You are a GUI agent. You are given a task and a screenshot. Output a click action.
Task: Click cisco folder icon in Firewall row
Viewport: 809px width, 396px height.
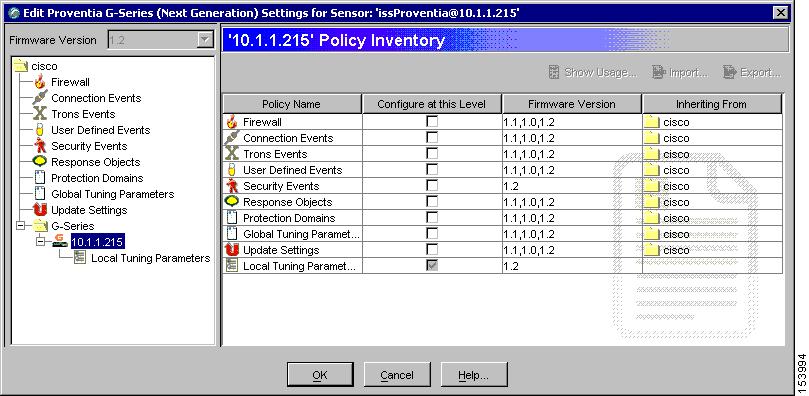click(x=652, y=122)
